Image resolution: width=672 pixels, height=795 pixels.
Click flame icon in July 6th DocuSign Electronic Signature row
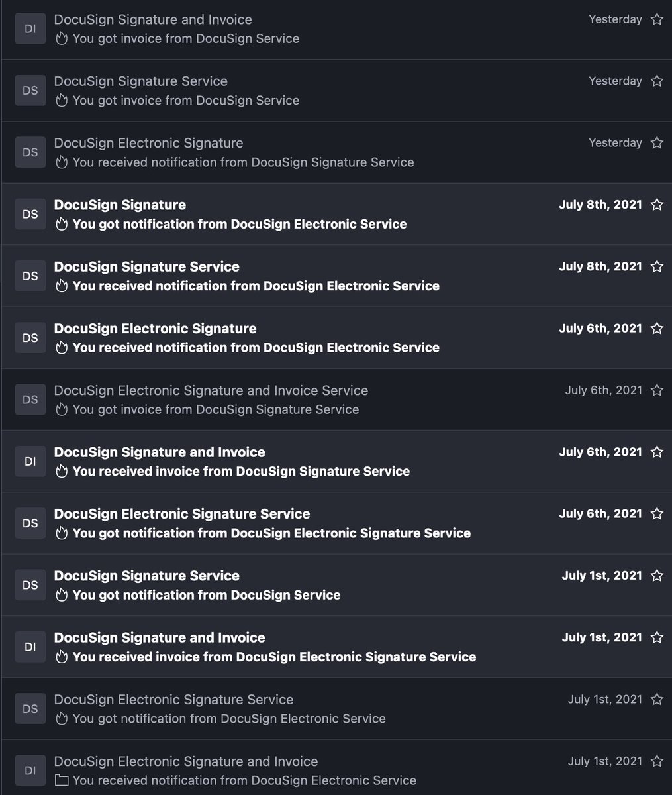click(62, 347)
